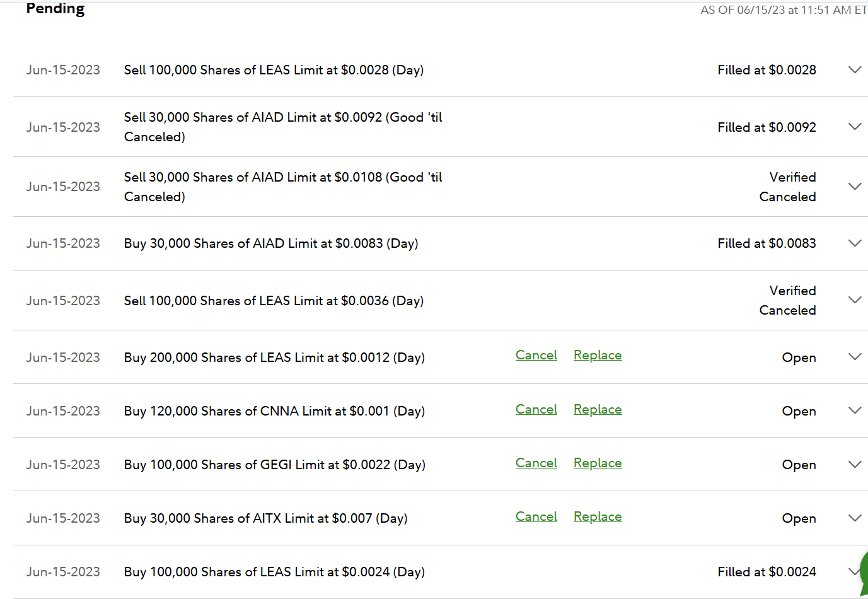Cancel the LEAS 200,000 shares buy order
This screenshot has width=868, height=599.
pyautogui.click(x=536, y=356)
